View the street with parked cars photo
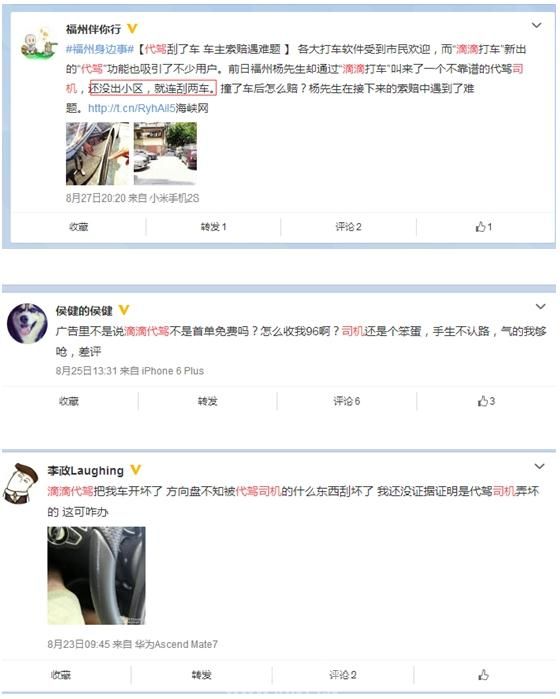The width and height of the screenshot is (560, 699). (x=165, y=153)
